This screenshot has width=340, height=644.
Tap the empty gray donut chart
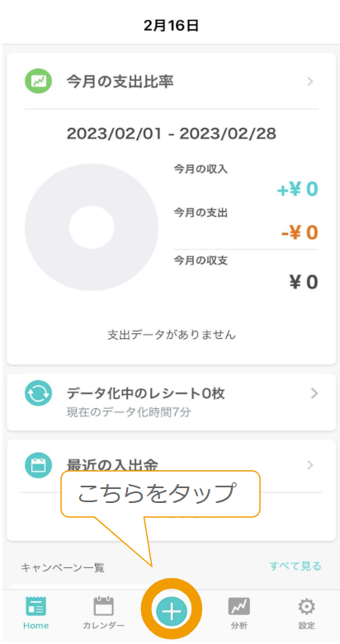[x=92, y=227]
